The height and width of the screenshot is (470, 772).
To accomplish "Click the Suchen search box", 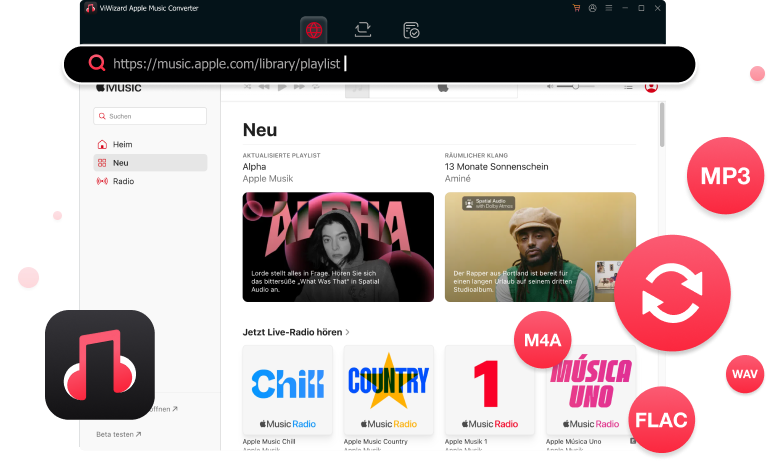I will pos(150,116).
